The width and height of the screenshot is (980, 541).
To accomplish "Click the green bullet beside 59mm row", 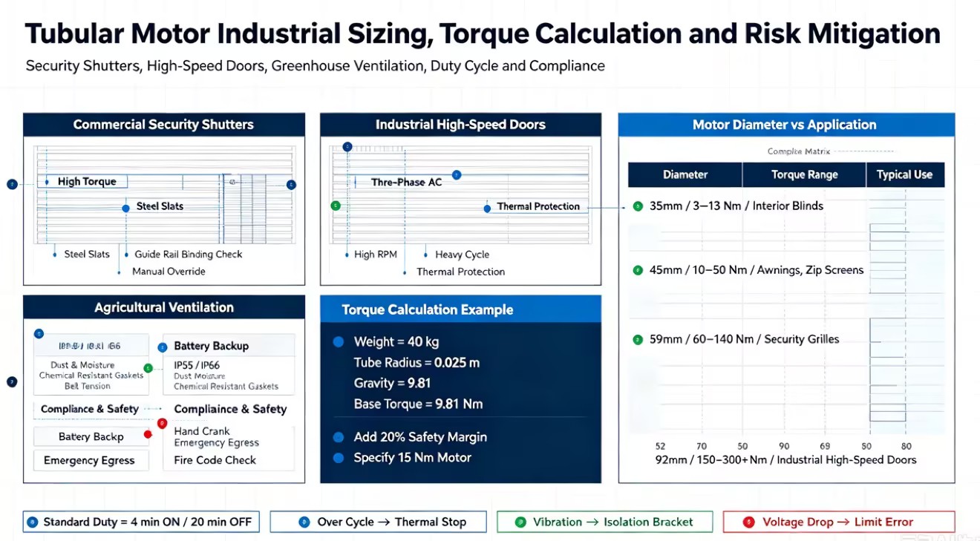I will coord(638,339).
